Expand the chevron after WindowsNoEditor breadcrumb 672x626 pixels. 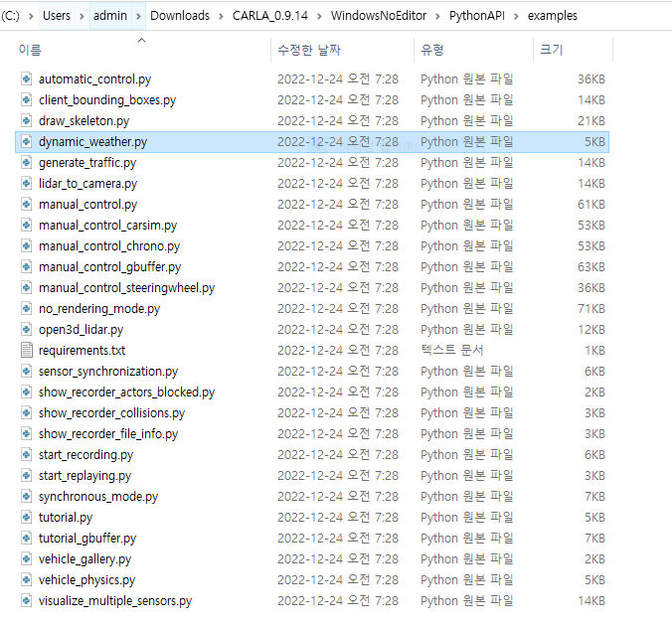coord(437,16)
